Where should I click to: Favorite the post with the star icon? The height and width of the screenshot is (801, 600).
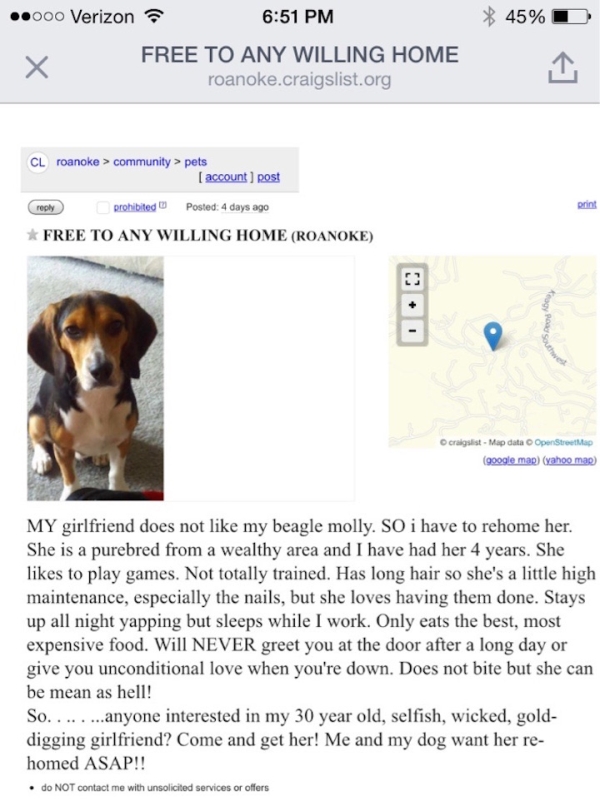point(33,235)
